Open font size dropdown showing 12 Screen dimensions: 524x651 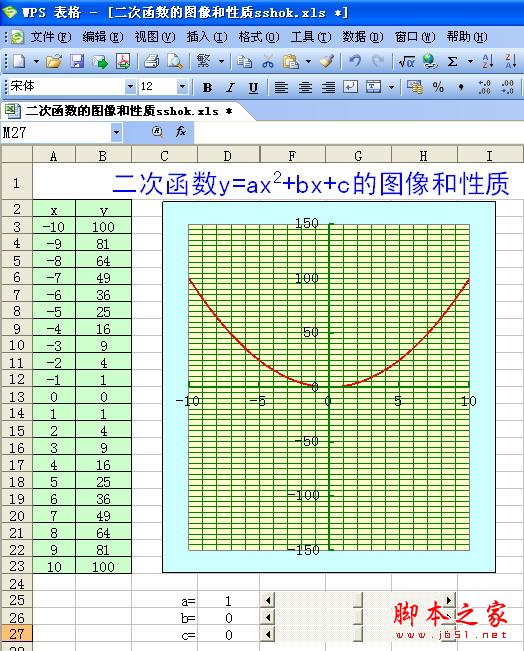(x=182, y=87)
